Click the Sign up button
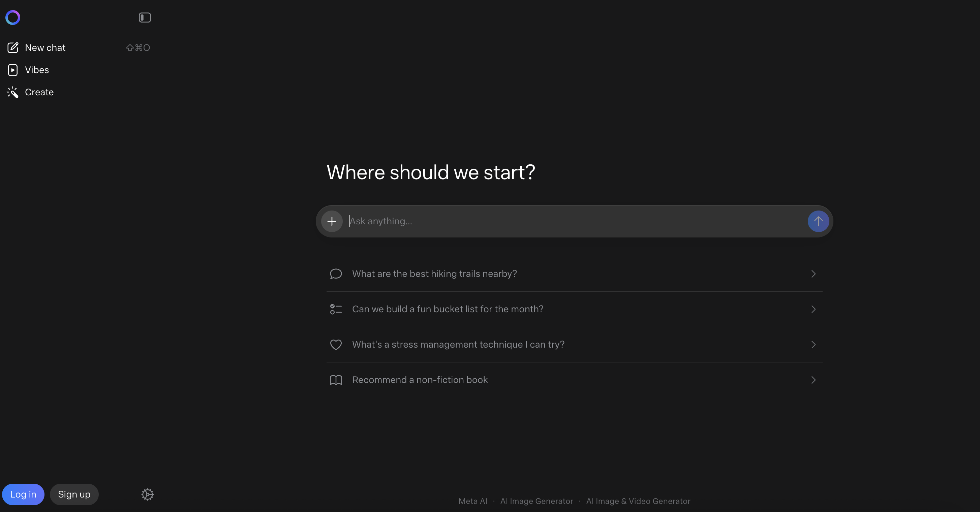Viewport: 980px width, 512px height. pos(74,494)
